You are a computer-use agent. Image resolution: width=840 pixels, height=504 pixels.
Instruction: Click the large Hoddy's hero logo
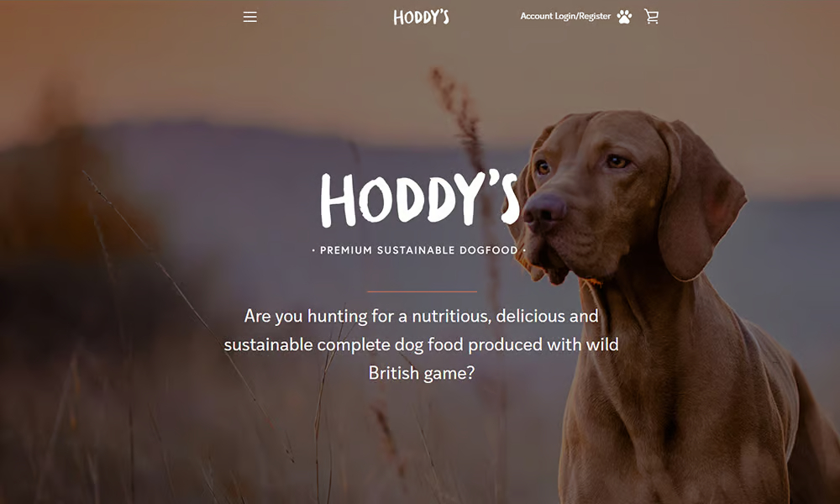(x=420, y=199)
